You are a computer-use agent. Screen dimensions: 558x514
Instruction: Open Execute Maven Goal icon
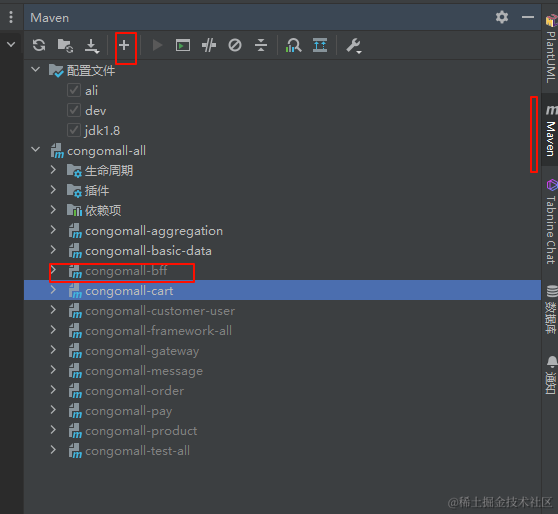coord(183,46)
